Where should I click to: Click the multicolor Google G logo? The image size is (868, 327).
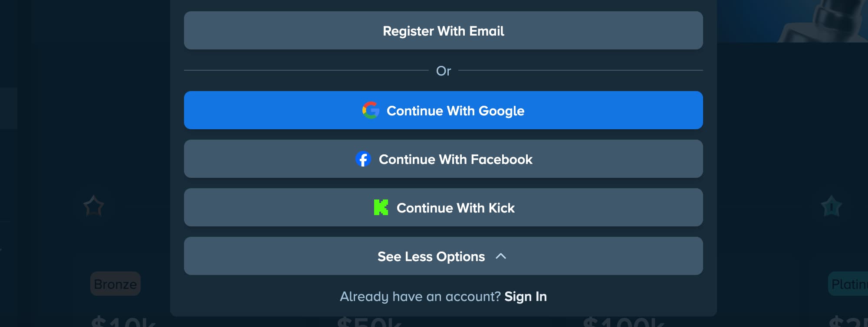371,110
